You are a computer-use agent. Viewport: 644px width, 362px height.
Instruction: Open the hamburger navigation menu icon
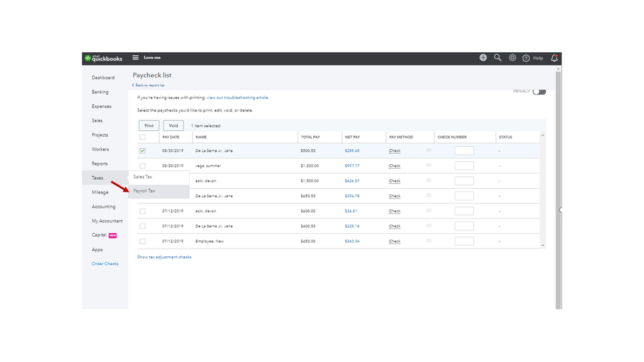point(135,58)
